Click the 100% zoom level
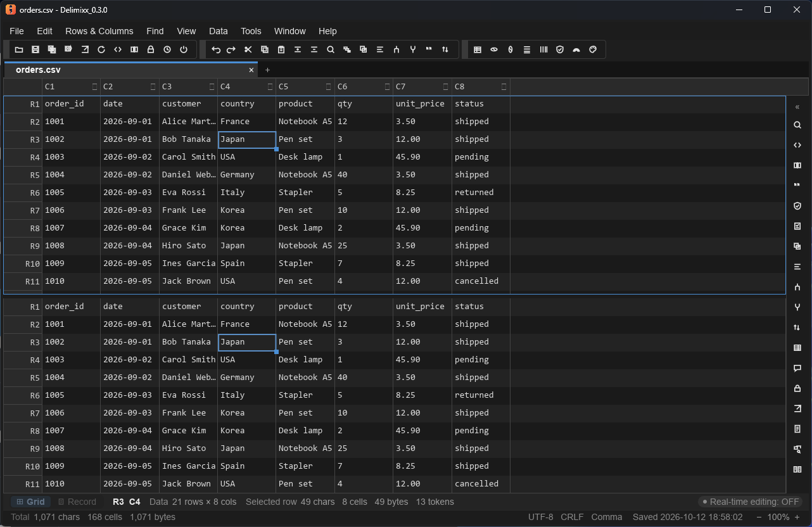The width and height of the screenshot is (812, 527). coord(778,517)
